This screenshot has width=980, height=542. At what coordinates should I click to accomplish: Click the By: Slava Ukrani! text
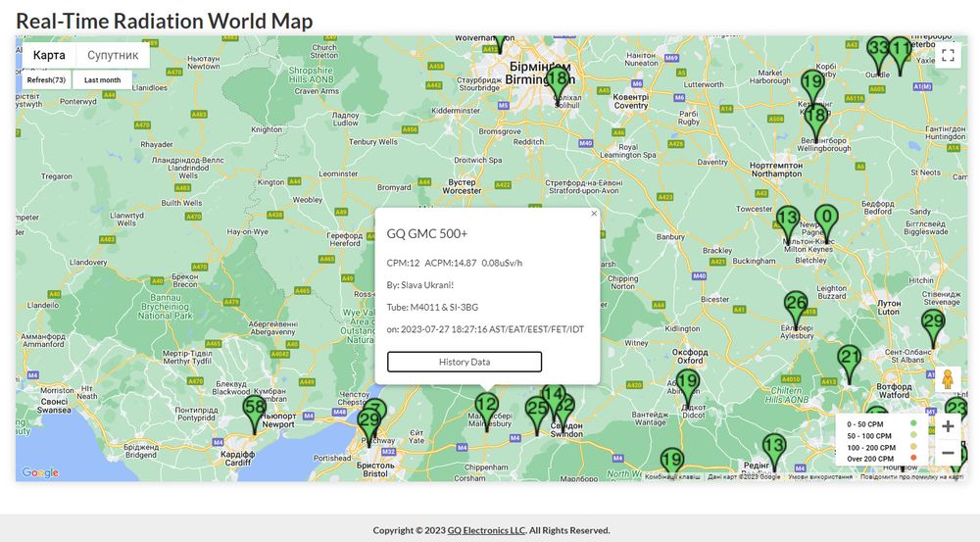pyautogui.click(x=420, y=285)
